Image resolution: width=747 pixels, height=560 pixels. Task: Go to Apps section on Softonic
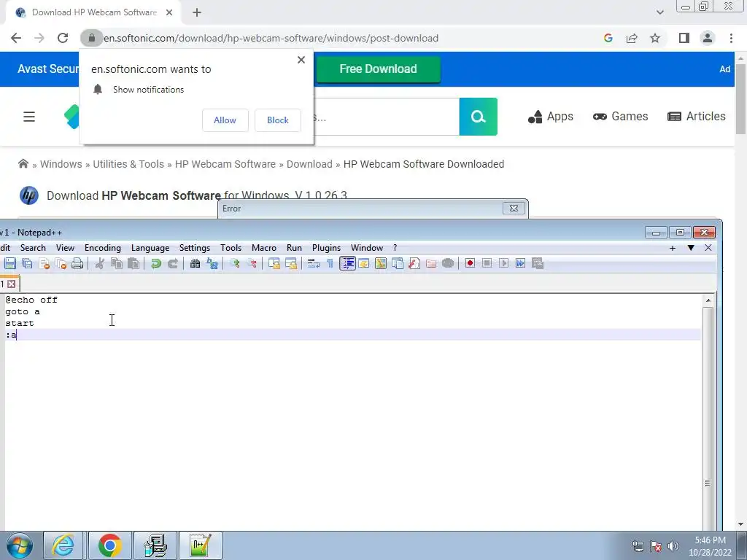point(550,117)
